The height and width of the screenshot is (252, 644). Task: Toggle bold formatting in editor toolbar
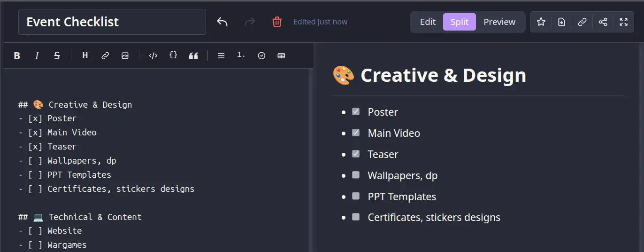pyautogui.click(x=17, y=55)
